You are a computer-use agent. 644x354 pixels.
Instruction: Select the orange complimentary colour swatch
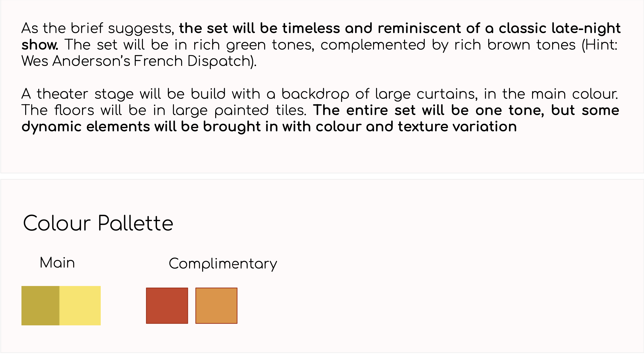click(x=216, y=306)
